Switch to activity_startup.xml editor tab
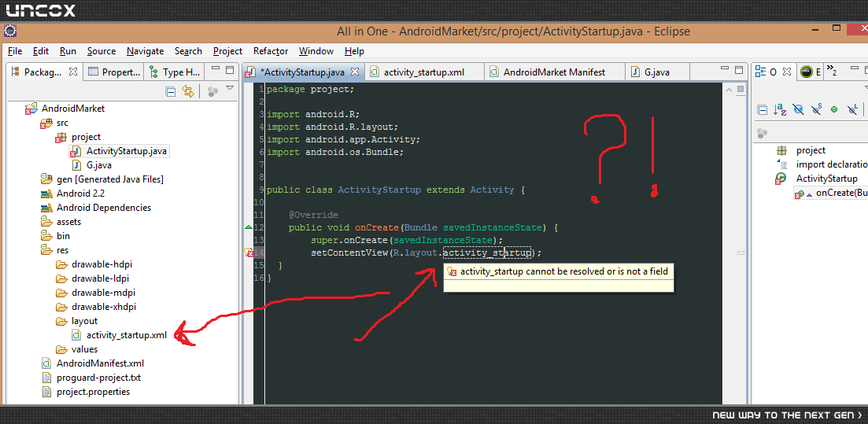Screen dimensions: 868x424 tap(423, 72)
